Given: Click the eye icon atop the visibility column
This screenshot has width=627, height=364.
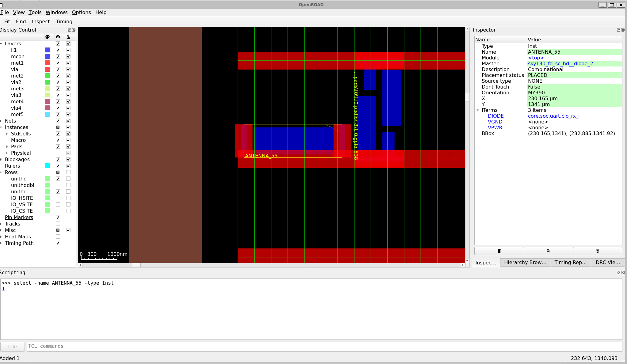Looking at the screenshot, I should [x=58, y=37].
